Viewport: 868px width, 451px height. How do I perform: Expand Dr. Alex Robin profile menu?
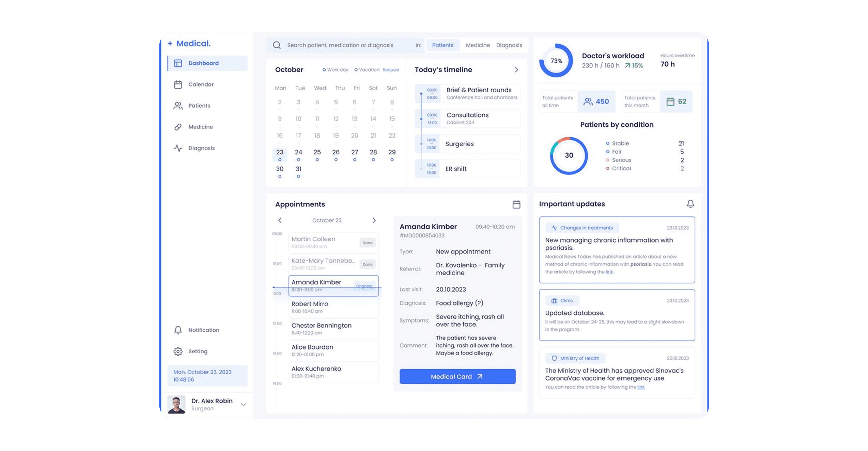click(x=243, y=404)
